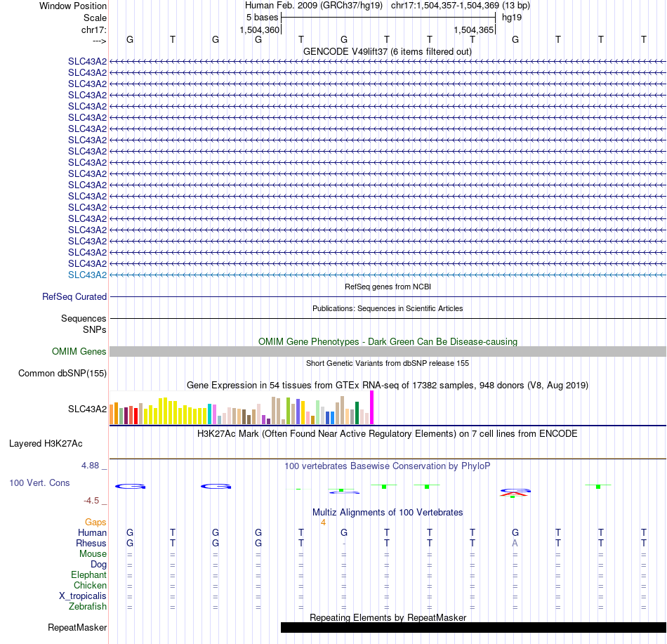Click the X_tropicalis alignment row label
Screen dimensions: 667x644
(x=83, y=596)
